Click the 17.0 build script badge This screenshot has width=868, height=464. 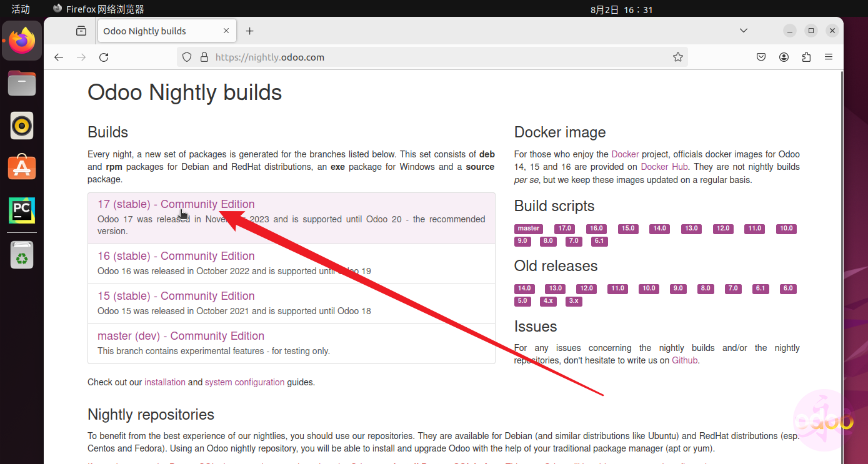[565, 229]
